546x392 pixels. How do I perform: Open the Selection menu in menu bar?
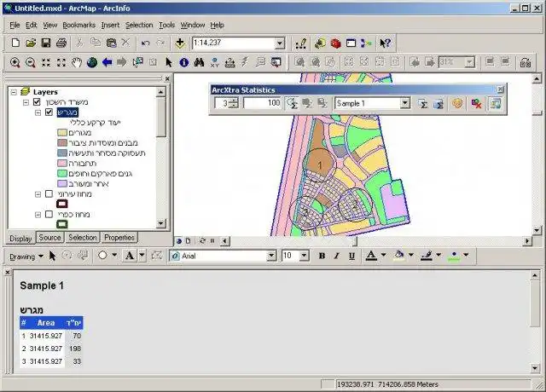point(139,25)
